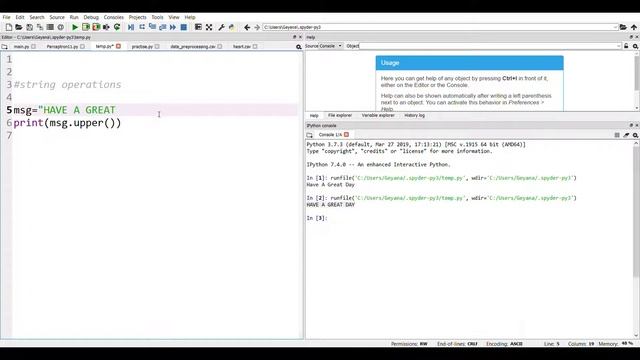Screen dimensions: 640x360
Task: Create a new file with toolbar icon
Action: 9,27
